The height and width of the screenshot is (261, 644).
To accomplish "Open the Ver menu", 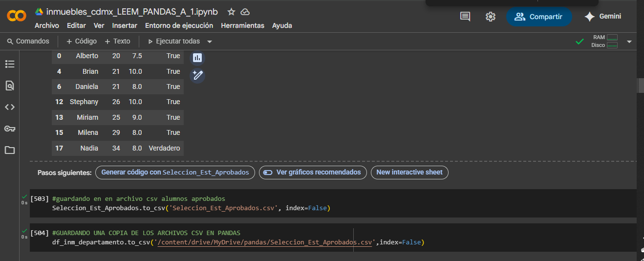I will [99, 25].
